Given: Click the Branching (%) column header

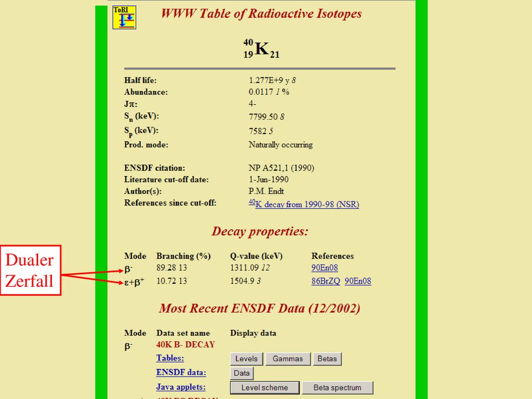Looking at the screenshot, I should 183,256.
